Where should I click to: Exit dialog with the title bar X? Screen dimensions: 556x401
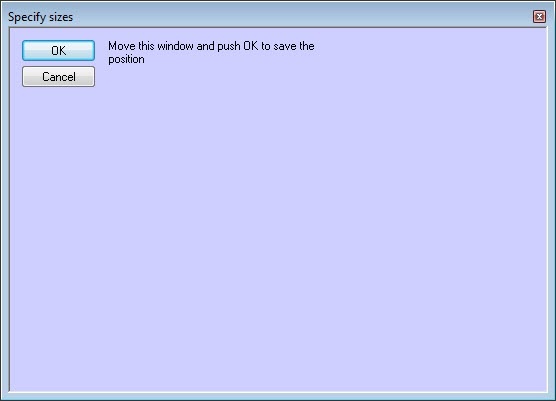pos(539,16)
